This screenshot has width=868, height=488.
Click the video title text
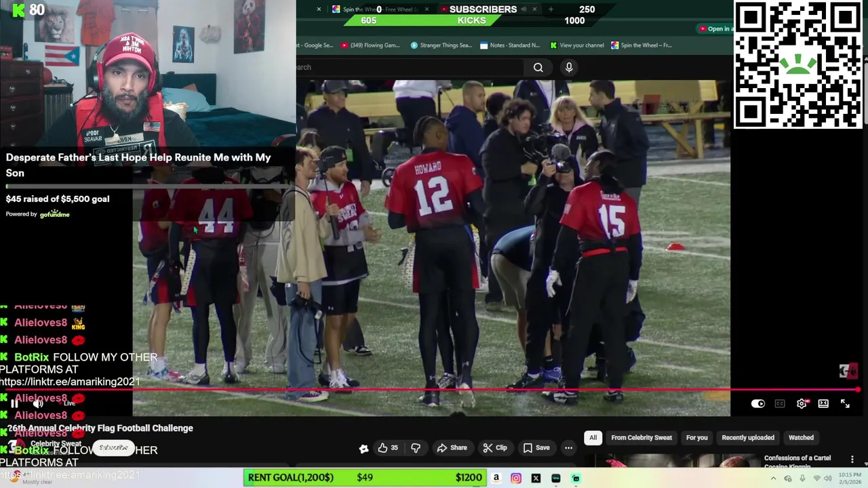click(x=100, y=428)
